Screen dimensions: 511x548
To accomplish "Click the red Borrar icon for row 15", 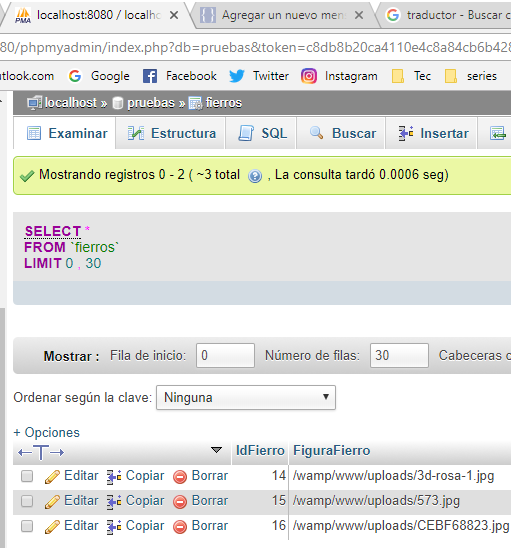I will (180, 502).
